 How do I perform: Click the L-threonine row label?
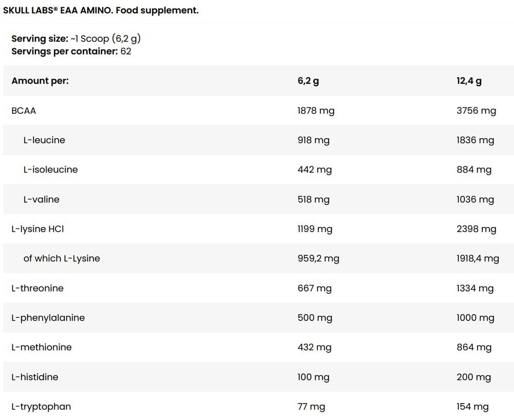tap(38, 288)
